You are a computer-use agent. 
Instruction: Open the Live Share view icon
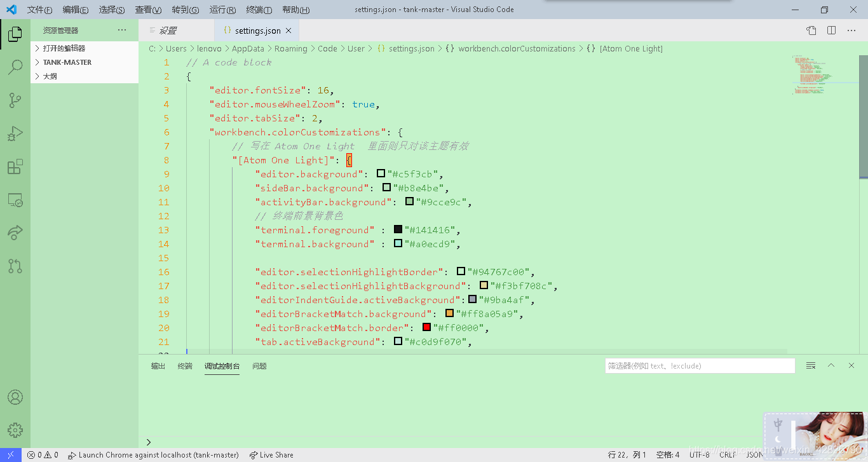click(x=15, y=233)
